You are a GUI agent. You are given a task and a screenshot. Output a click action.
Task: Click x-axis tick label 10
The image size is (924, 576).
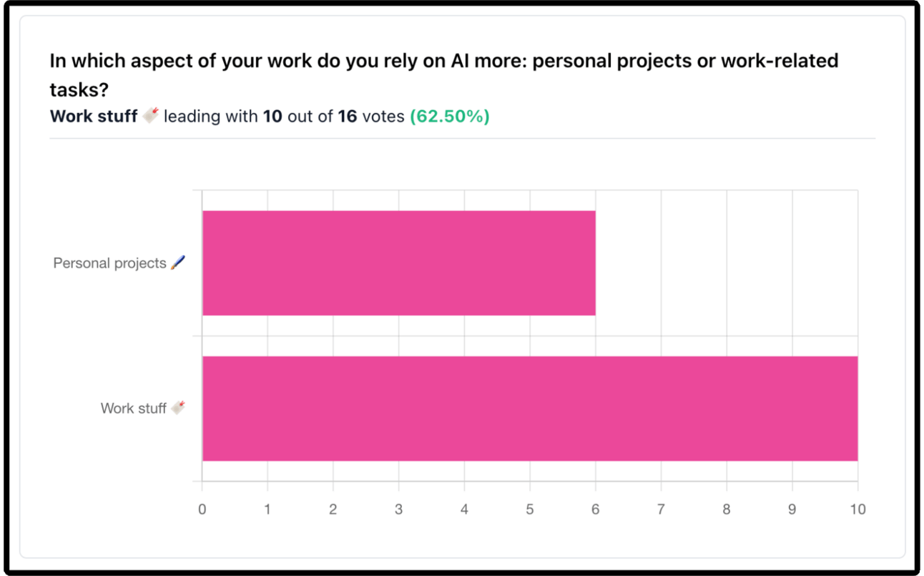(x=857, y=509)
